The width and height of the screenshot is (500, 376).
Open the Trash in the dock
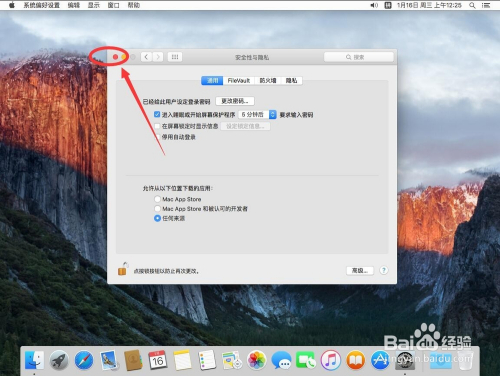[x=465, y=361]
